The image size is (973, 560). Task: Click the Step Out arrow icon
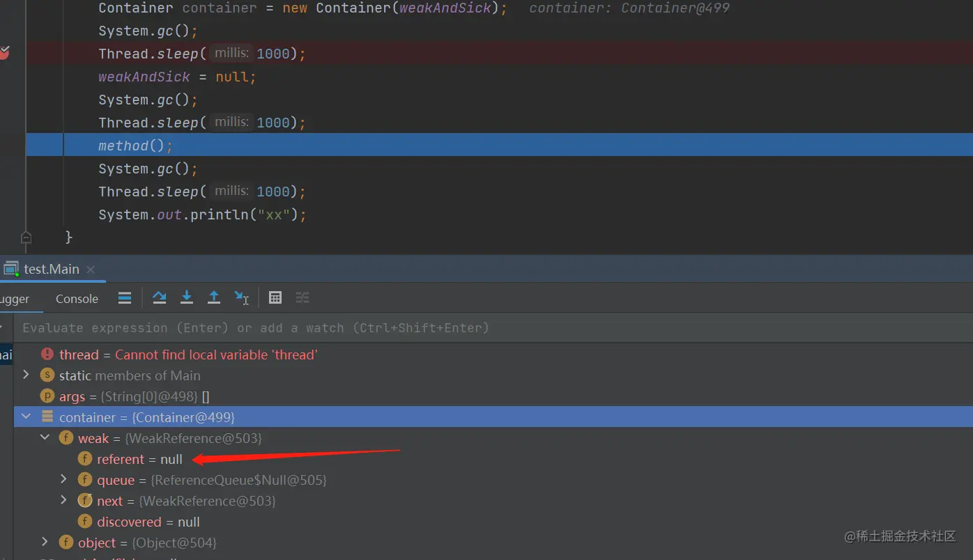pyautogui.click(x=214, y=298)
